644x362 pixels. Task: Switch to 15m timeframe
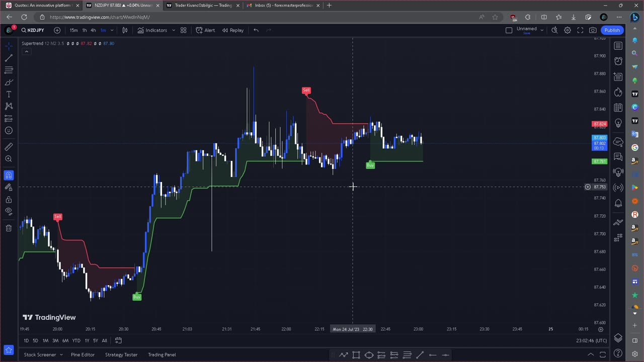click(x=73, y=30)
